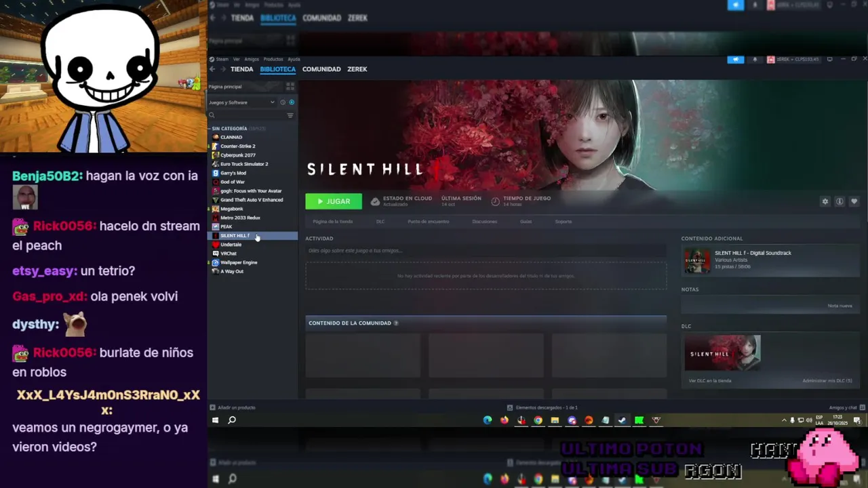The width and height of the screenshot is (868, 488).
Task: Open COMUNIDAD menu
Action: (321, 69)
